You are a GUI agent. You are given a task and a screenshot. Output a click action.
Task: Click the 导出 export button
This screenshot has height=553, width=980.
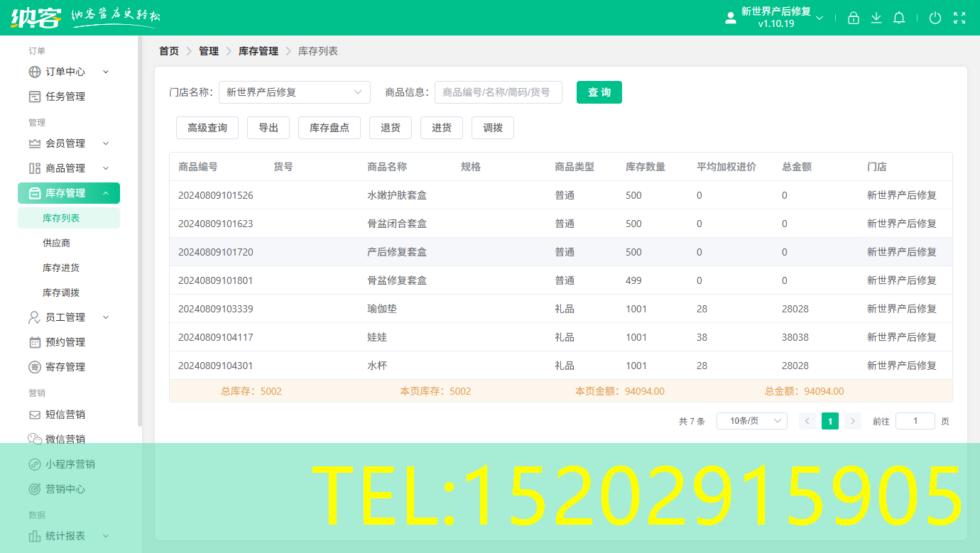pos(268,128)
